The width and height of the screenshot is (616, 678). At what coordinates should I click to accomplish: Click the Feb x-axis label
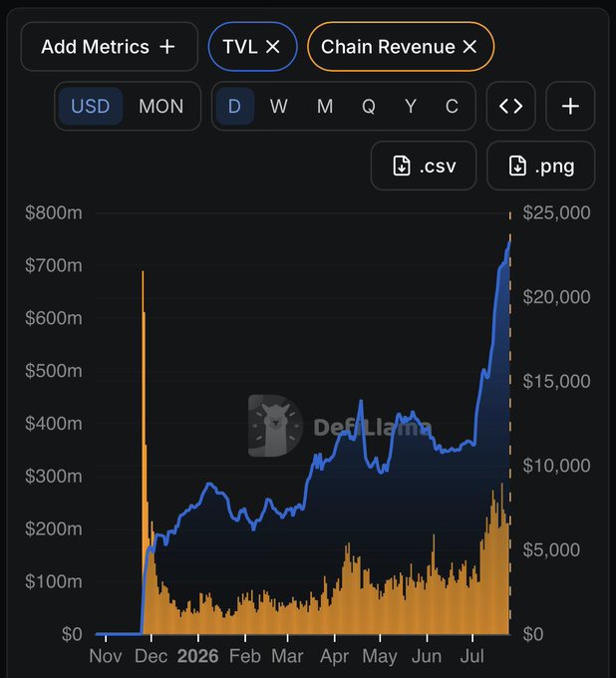pos(244,656)
